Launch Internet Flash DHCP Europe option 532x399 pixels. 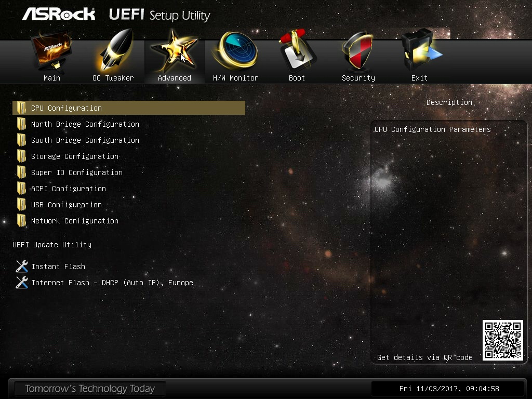(112, 283)
